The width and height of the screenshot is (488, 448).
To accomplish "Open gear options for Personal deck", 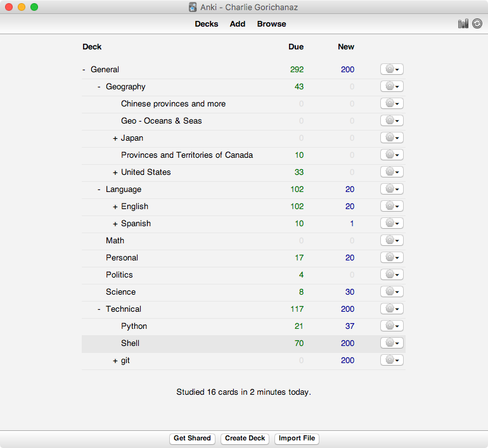I will point(392,257).
